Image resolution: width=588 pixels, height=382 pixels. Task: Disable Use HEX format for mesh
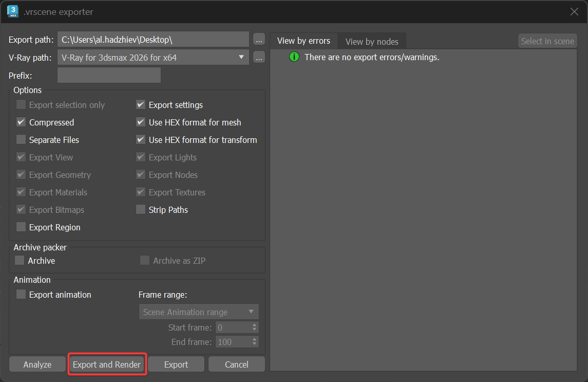(x=140, y=122)
